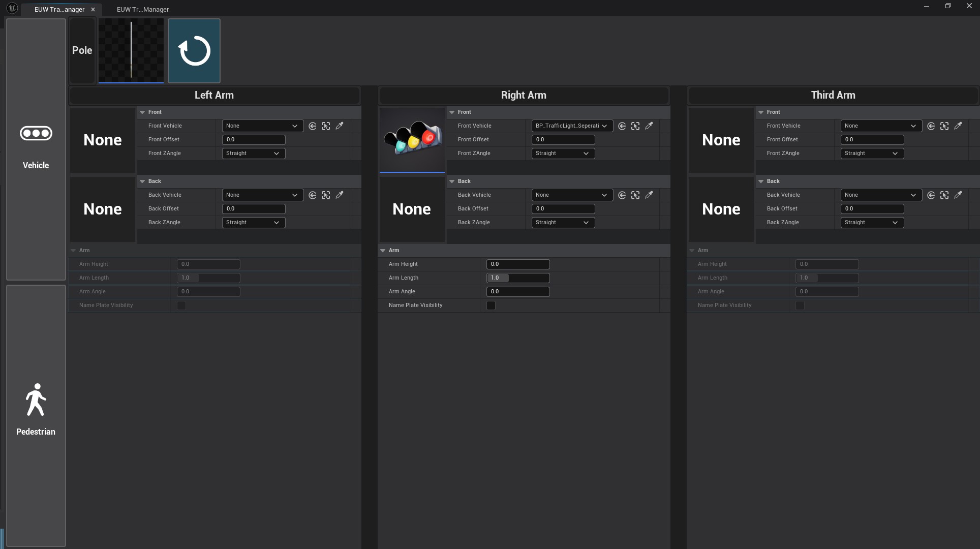Toggle Left Arm Name Plate Visibility checkbox
This screenshot has width=980, height=549.
(181, 306)
